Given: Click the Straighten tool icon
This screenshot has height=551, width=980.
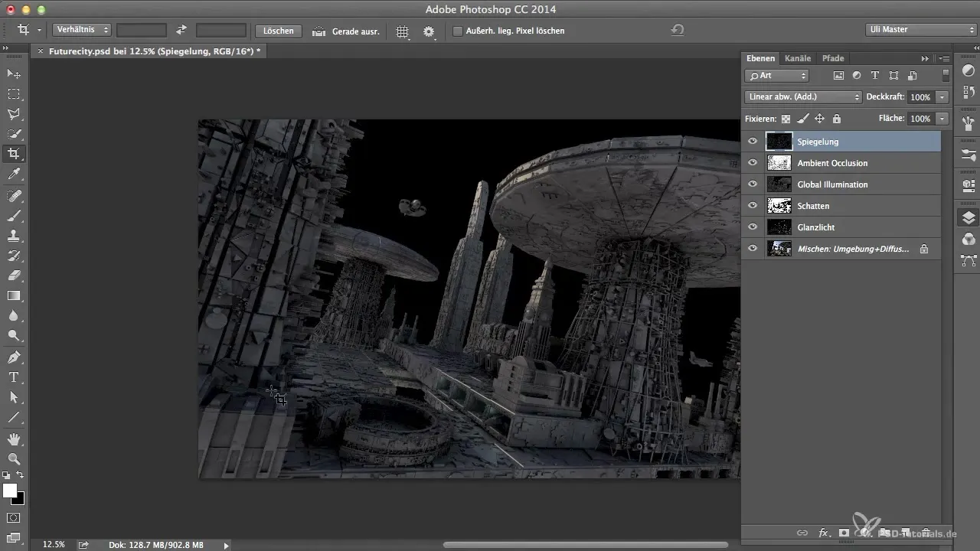Looking at the screenshot, I should coord(319,31).
